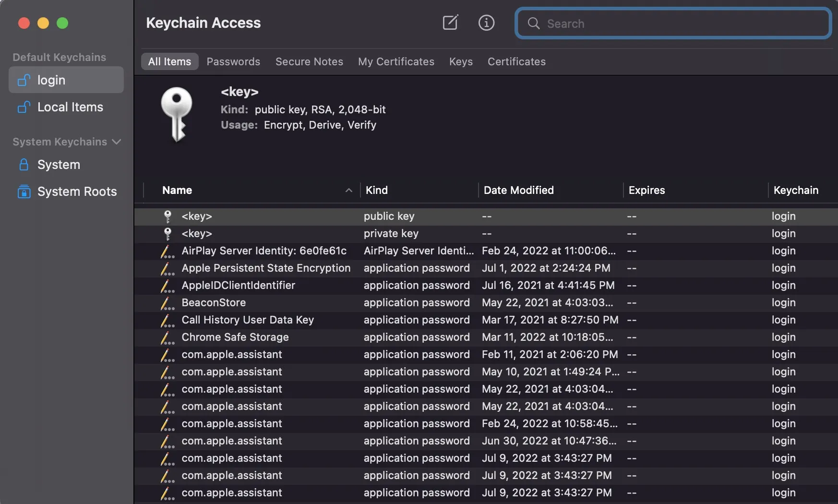Sort by the Date Modified column header

point(518,190)
